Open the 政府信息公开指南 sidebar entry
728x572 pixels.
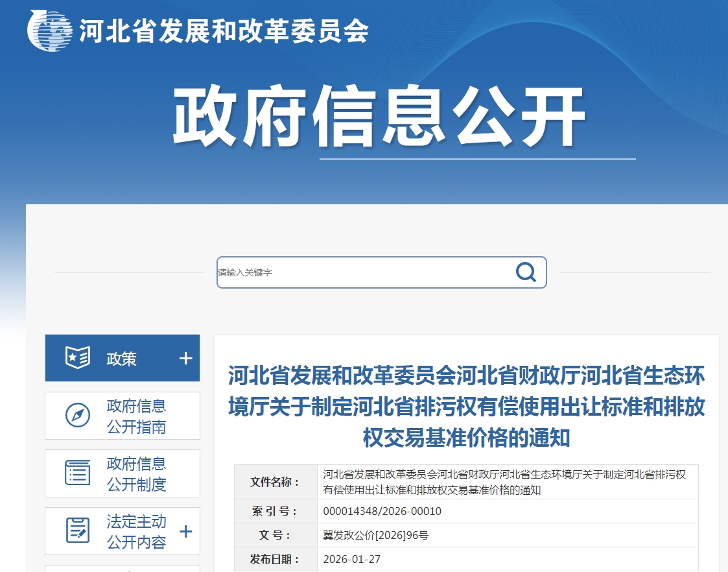(136, 416)
